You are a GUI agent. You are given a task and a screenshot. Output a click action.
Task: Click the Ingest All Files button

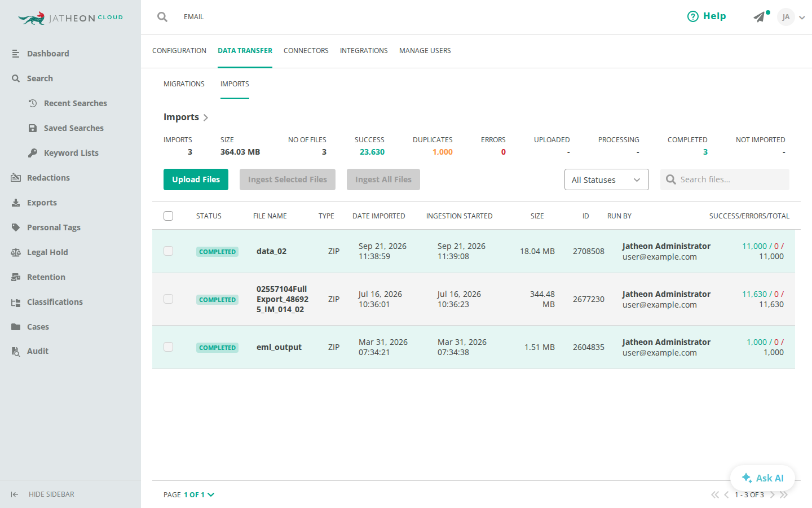tap(383, 179)
